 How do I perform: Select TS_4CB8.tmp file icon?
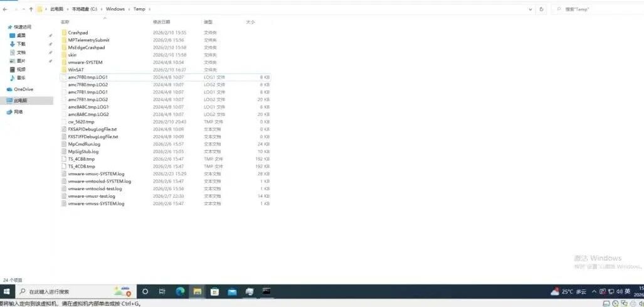[x=63, y=159]
